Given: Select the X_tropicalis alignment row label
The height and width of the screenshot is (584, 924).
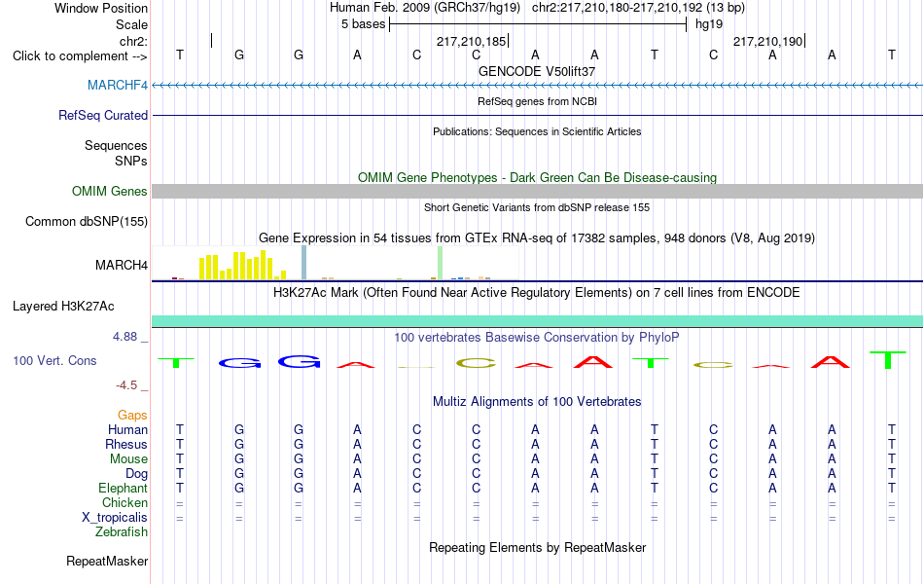Looking at the screenshot, I should pyautogui.click(x=115, y=518).
